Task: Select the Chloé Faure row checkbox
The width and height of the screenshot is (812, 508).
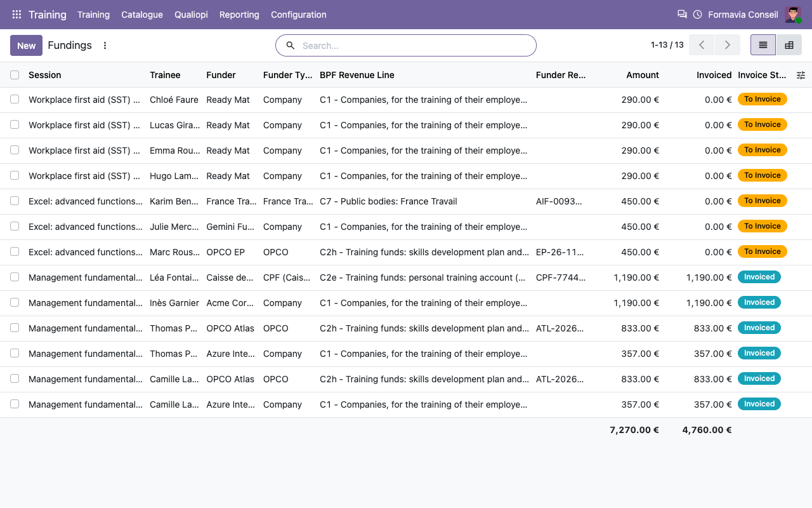Action: pos(15,99)
